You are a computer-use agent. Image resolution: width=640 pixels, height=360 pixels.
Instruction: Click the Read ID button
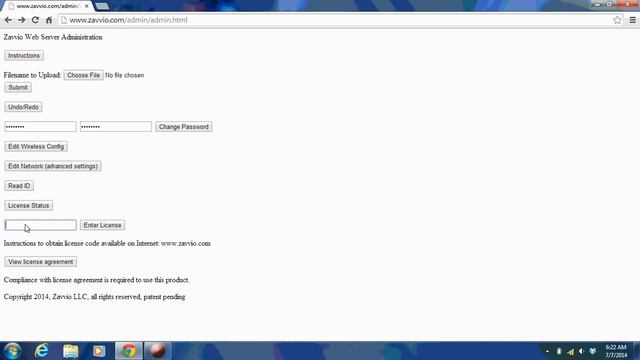pos(19,186)
